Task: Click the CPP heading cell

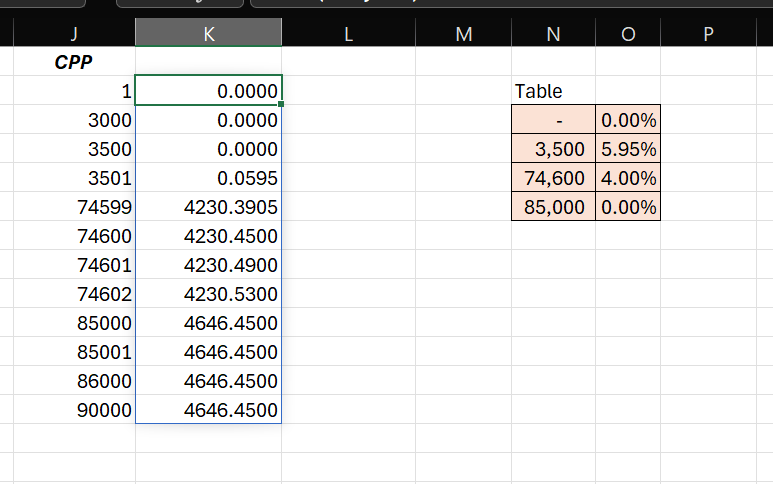Action: click(x=74, y=62)
